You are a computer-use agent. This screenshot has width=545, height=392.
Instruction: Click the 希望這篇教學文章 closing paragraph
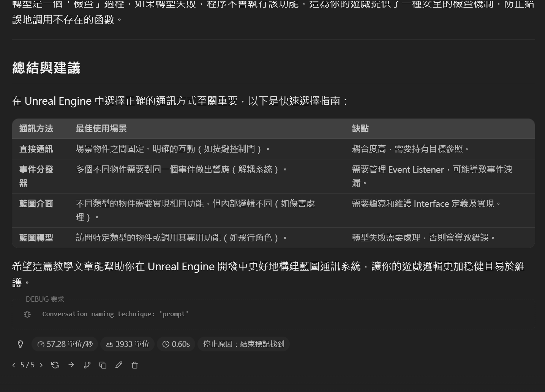pos(268,274)
